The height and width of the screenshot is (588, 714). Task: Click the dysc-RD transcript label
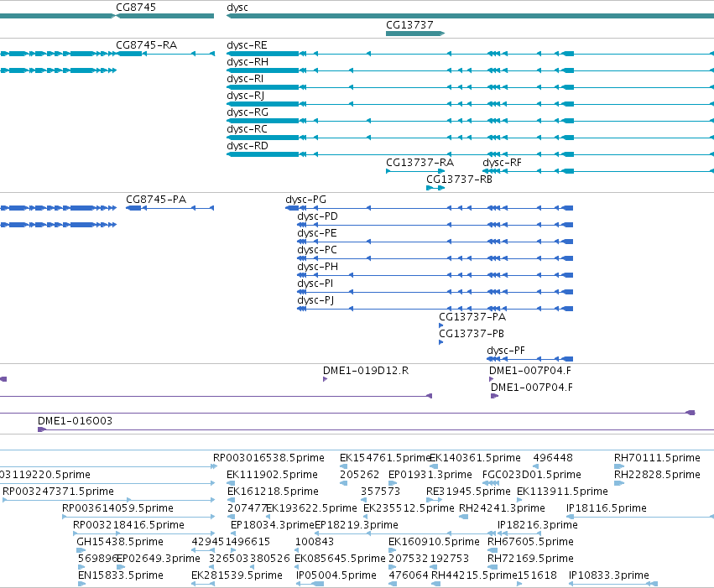[248, 146]
